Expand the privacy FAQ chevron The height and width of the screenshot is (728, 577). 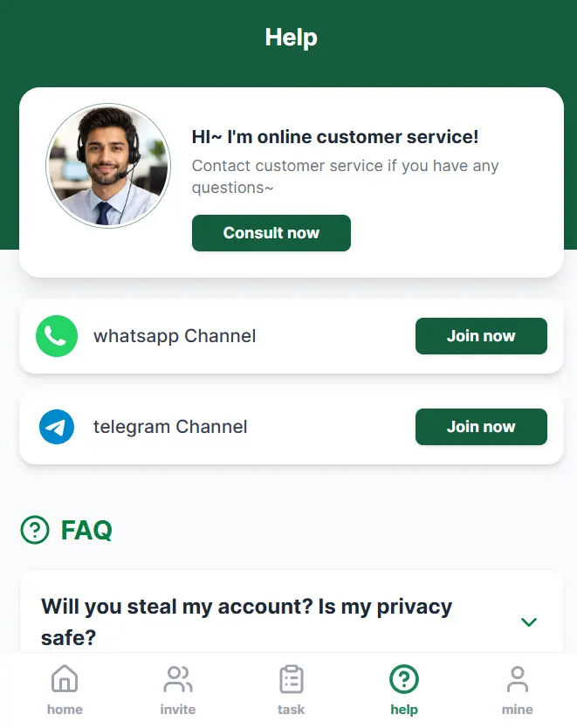(528, 622)
